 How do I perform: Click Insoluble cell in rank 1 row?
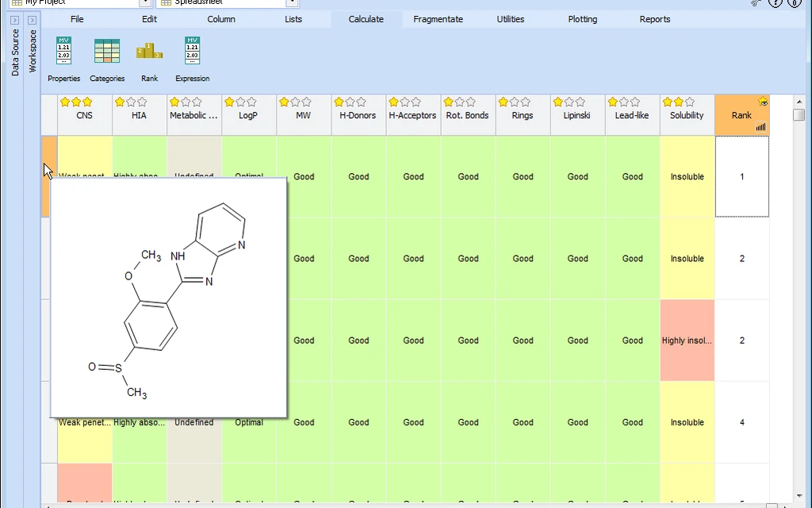coord(688,177)
